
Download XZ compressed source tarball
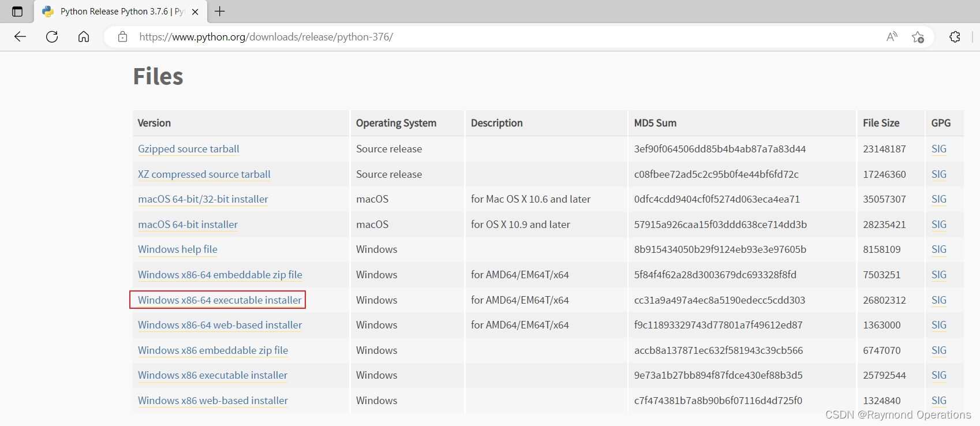(204, 174)
